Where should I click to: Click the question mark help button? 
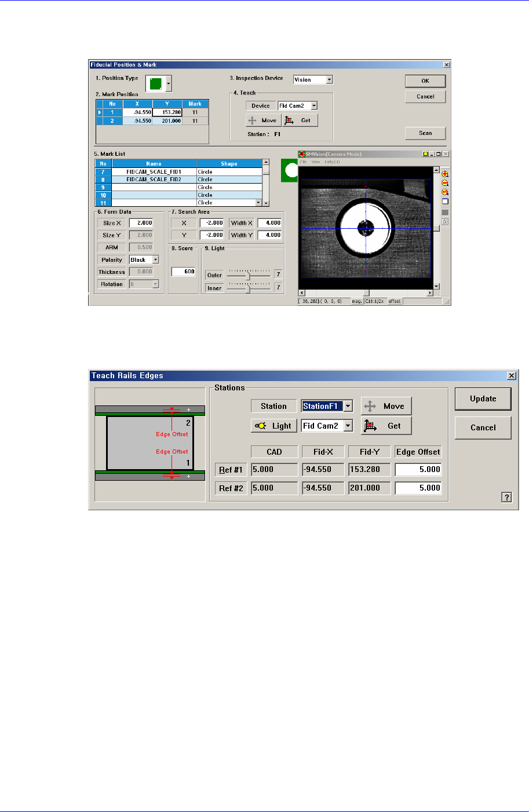pyautogui.click(x=506, y=497)
